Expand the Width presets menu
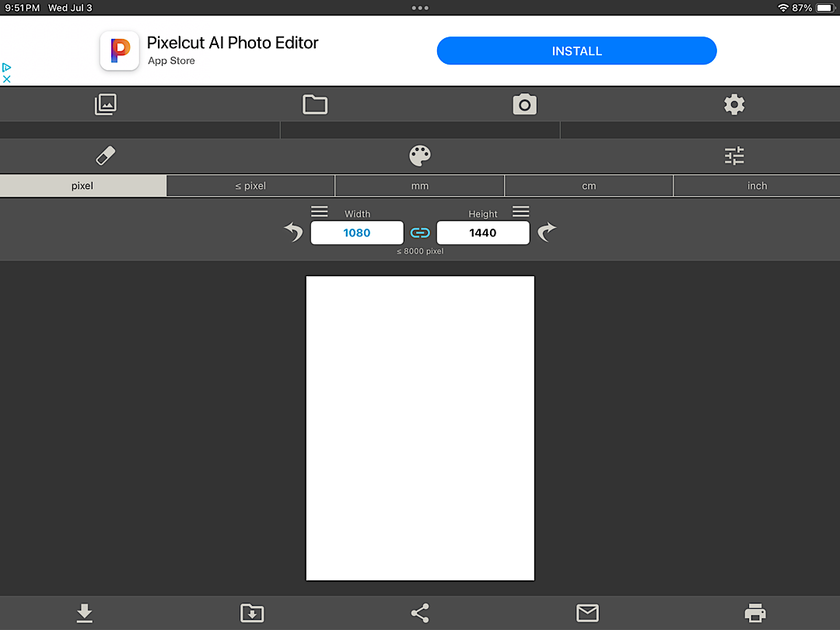This screenshot has width=840, height=630. 320,212
